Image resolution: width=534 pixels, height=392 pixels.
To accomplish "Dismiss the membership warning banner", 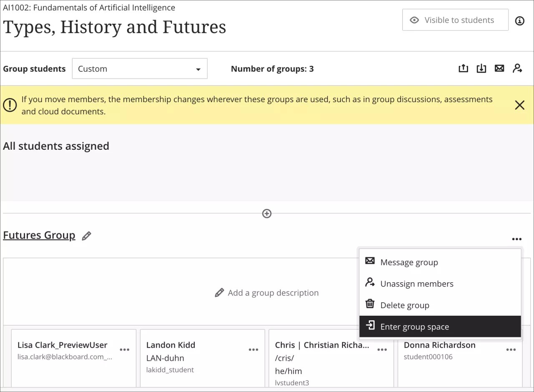I will tap(519, 105).
